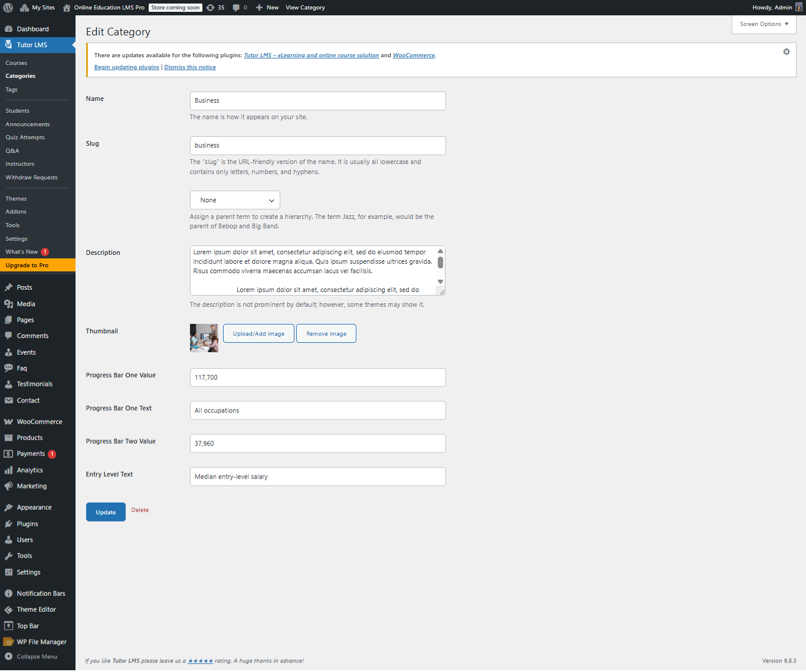Click the Upload/Add image button
Viewport: 806px width, 672px height.
[258, 333]
